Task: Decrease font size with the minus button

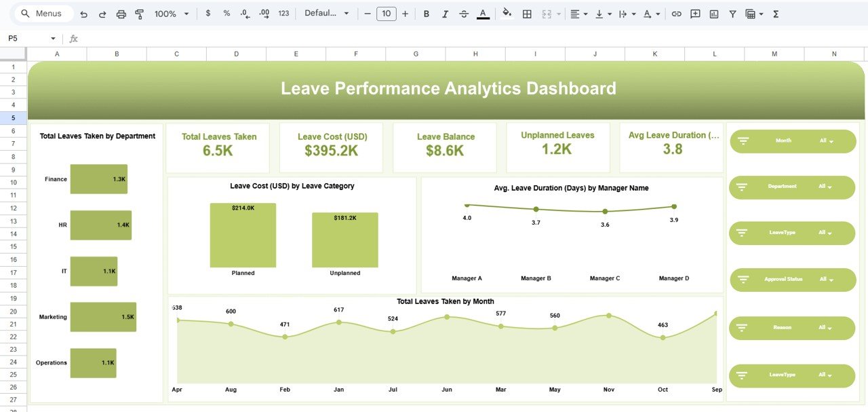Action: tap(366, 14)
